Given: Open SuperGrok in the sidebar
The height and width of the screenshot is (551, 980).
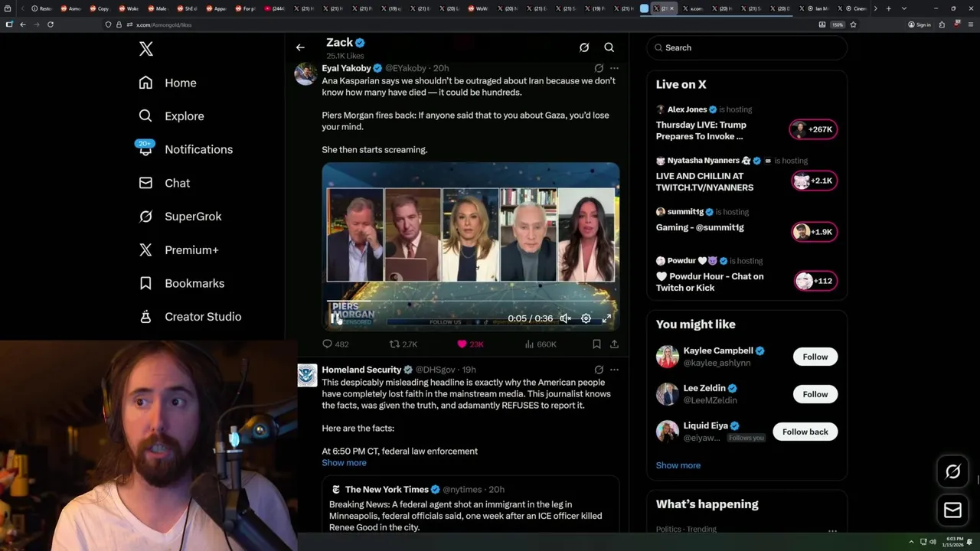Looking at the screenshot, I should [180, 217].
